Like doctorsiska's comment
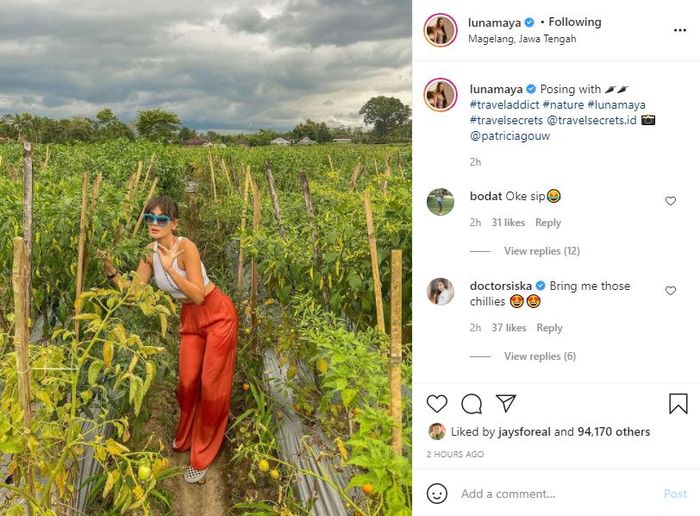 [x=670, y=291]
